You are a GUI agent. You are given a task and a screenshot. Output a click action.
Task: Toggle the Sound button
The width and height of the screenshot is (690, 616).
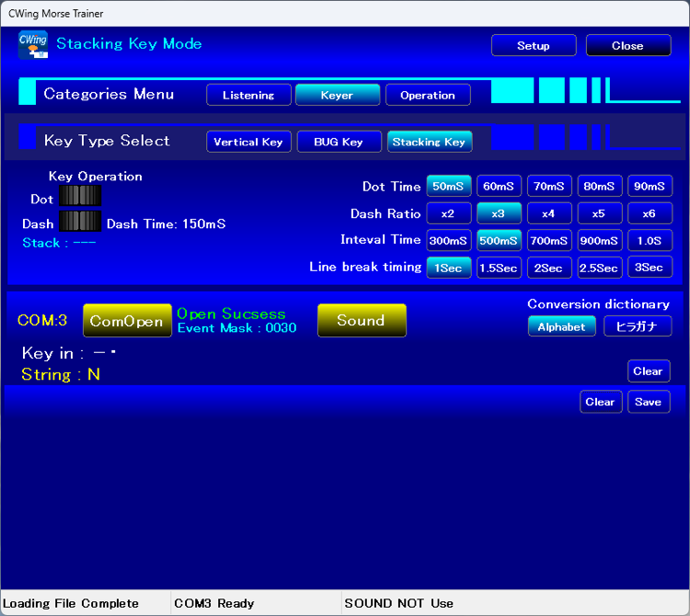361,321
